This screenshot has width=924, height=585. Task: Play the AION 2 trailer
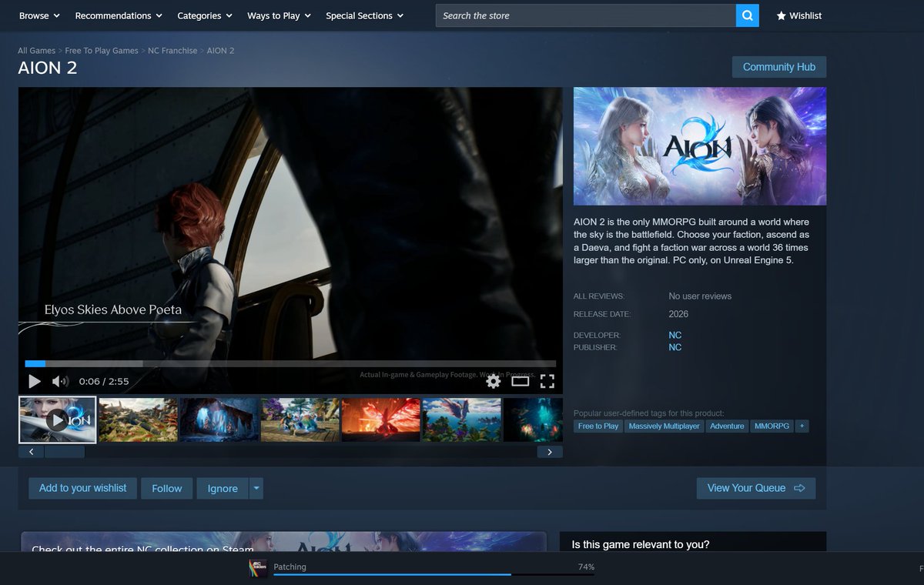[34, 381]
